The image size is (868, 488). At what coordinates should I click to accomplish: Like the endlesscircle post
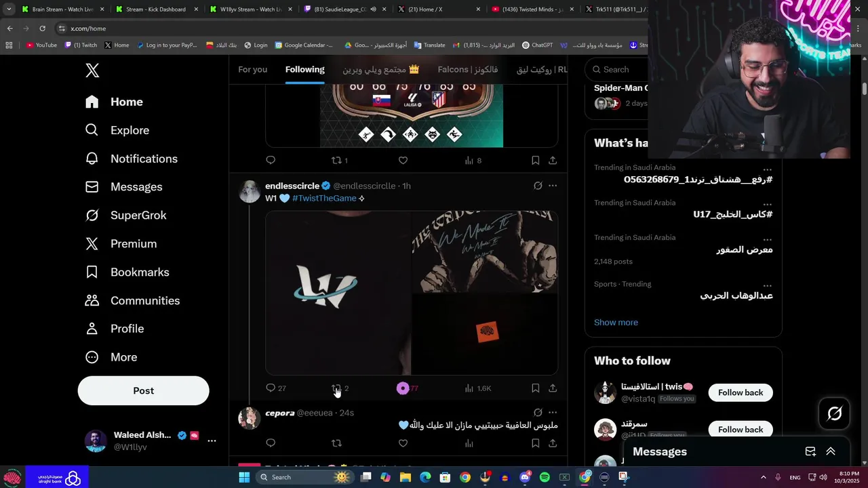point(403,388)
